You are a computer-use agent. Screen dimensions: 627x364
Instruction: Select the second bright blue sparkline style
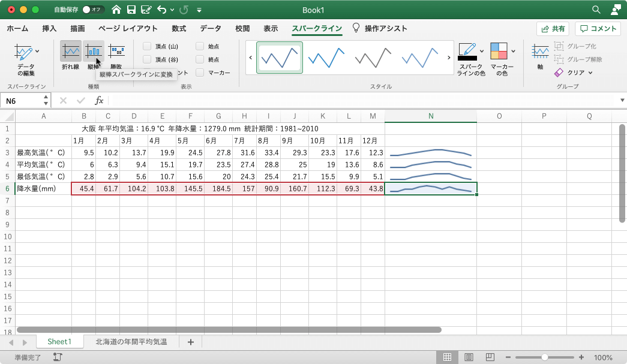click(326, 58)
